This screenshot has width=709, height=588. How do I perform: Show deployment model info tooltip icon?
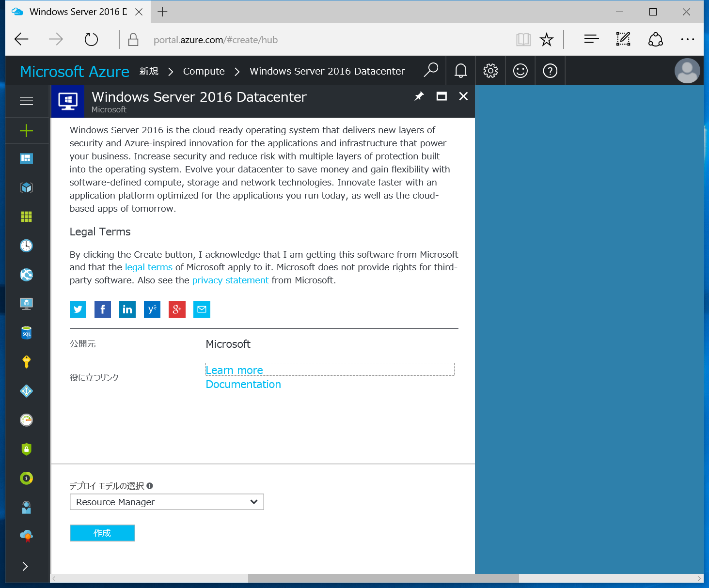coord(150,486)
